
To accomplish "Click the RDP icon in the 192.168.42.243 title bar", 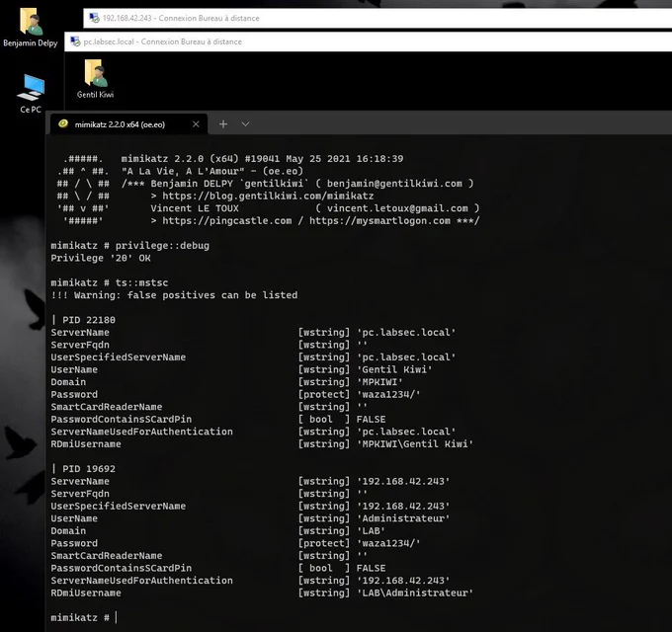I will [x=94, y=18].
